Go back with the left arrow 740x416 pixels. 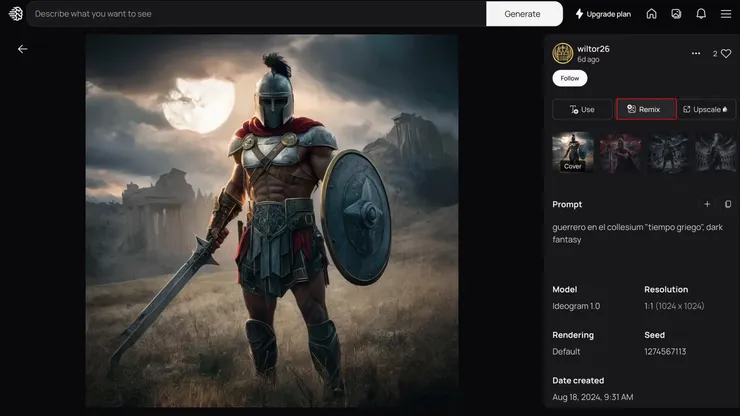click(x=23, y=49)
